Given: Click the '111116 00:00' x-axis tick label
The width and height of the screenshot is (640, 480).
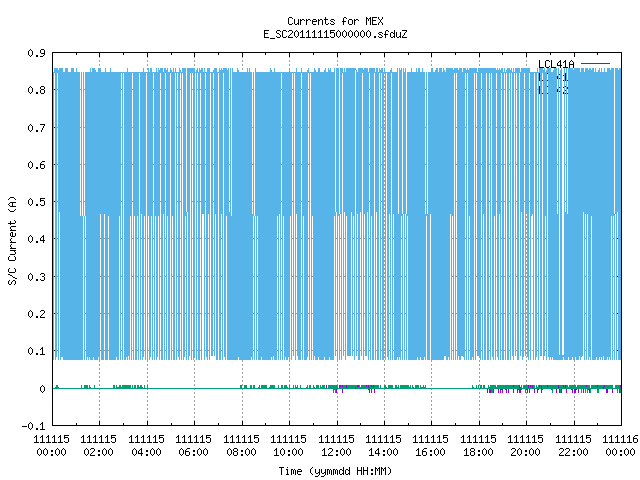Looking at the screenshot, I should [x=620, y=446].
